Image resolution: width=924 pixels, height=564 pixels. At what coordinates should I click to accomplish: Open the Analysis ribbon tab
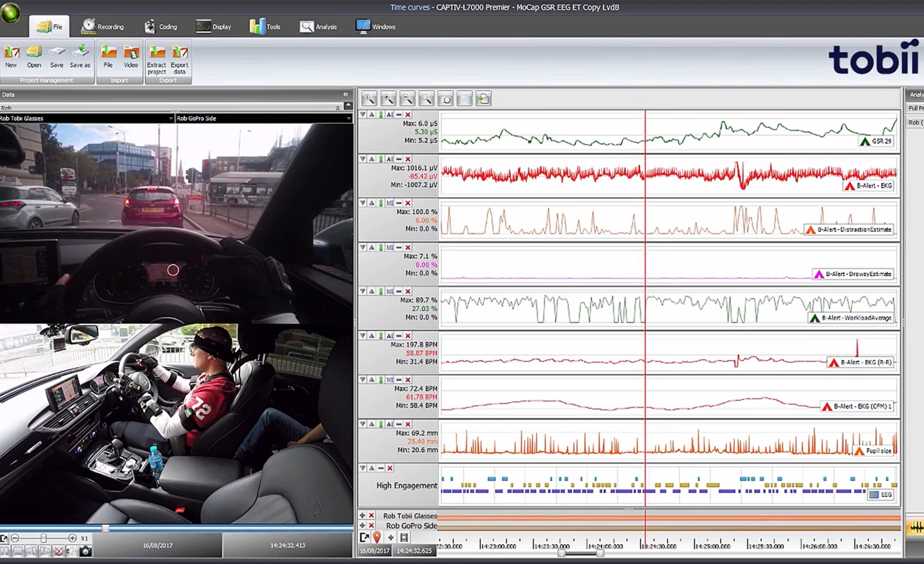click(x=318, y=27)
